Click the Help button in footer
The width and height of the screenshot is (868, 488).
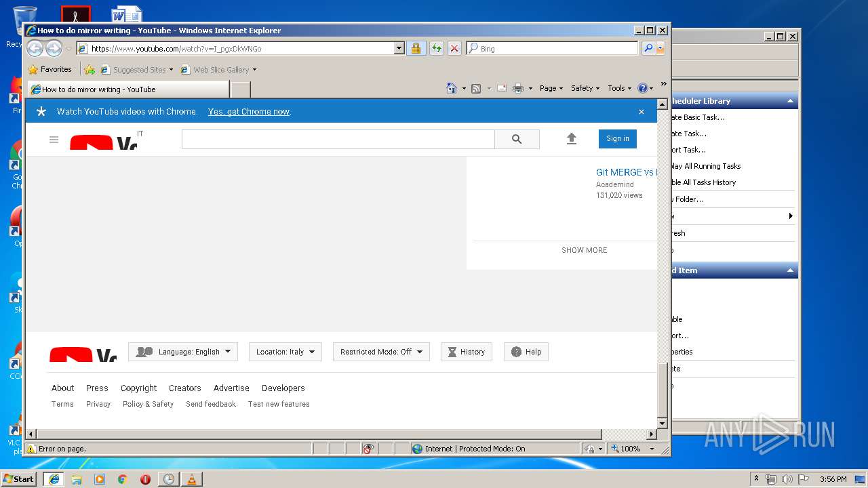(x=526, y=352)
